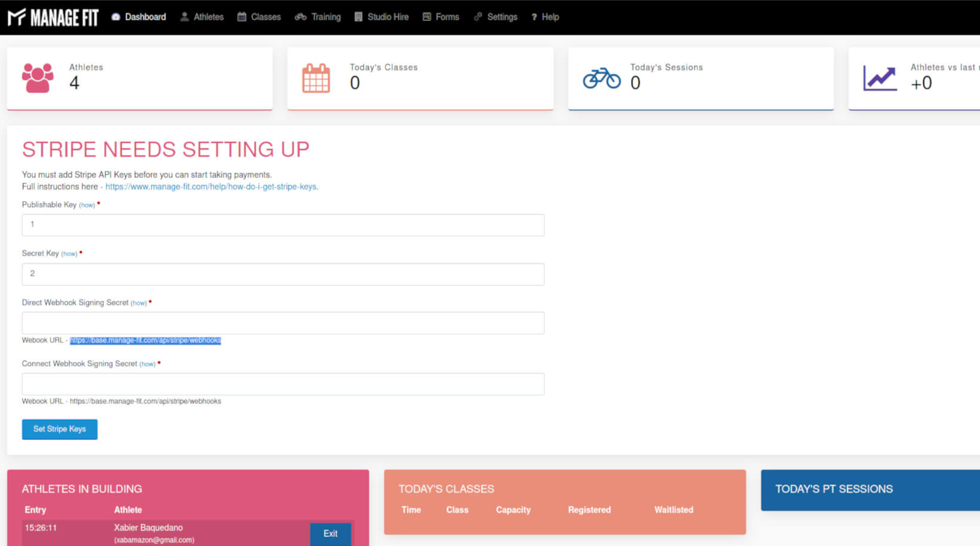Click the Set Stripe Keys button

[60, 429]
